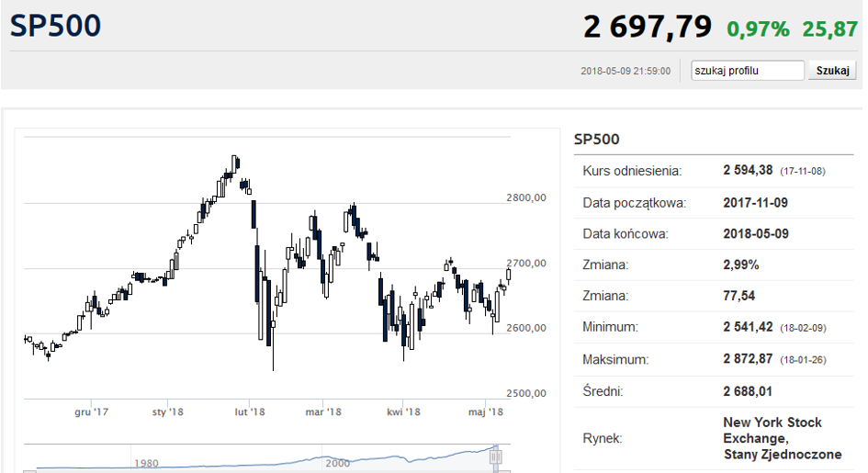Click the Średni value 2 688,01

point(748,391)
